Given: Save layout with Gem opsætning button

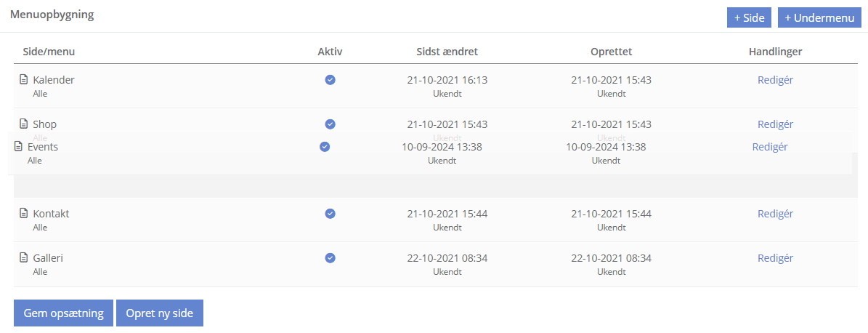Looking at the screenshot, I should tap(64, 313).
